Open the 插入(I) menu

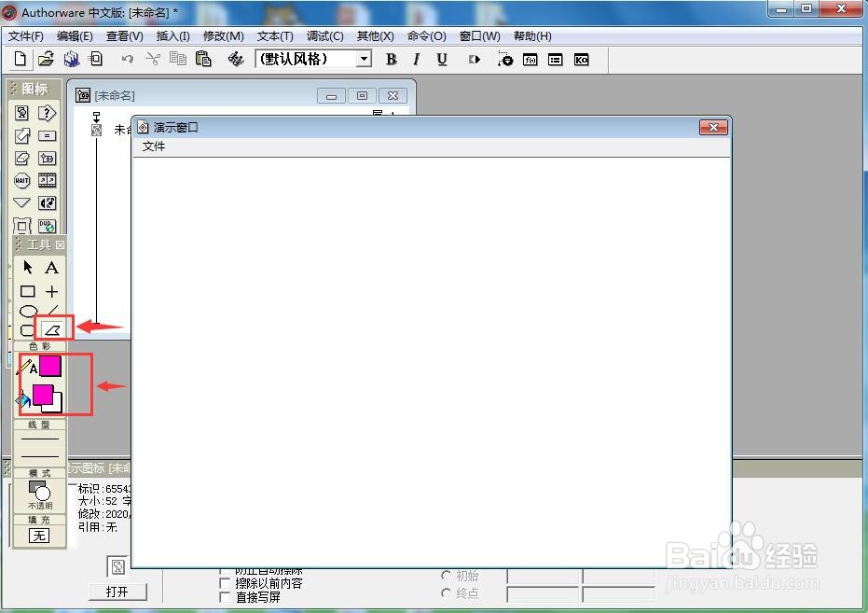172,36
